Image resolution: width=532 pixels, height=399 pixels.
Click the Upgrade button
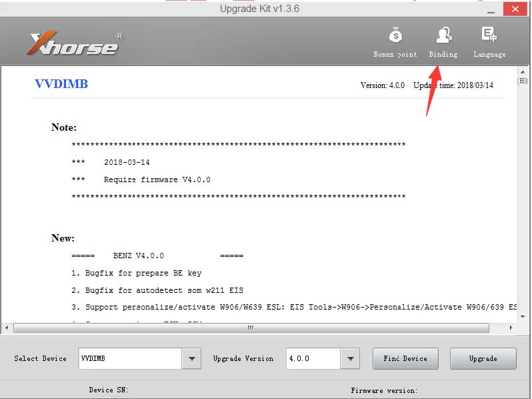point(483,358)
